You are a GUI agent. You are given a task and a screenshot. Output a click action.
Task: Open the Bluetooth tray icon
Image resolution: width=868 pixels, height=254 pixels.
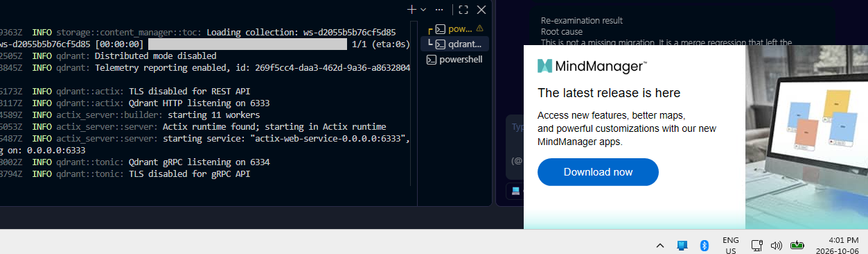(705, 245)
